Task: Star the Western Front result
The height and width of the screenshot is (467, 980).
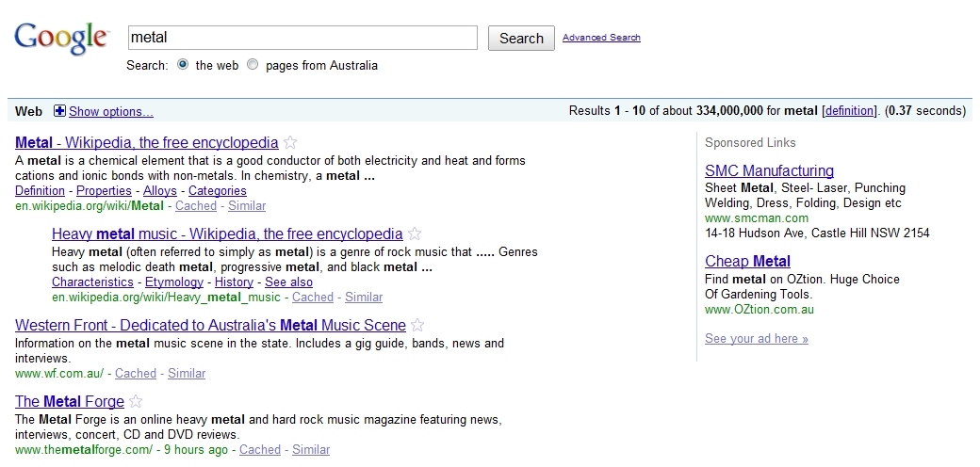Action: pos(417,326)
